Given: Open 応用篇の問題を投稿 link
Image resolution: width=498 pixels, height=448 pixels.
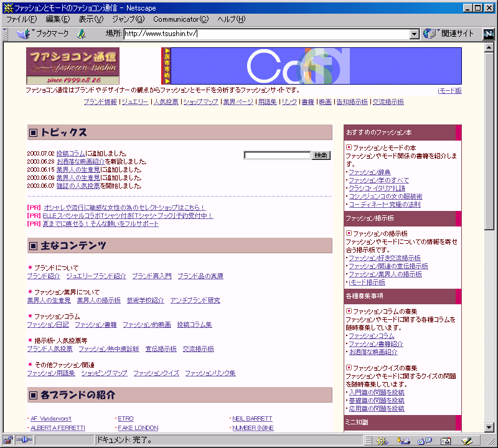Looking at the screenshot, I should (x=377, y=409).
